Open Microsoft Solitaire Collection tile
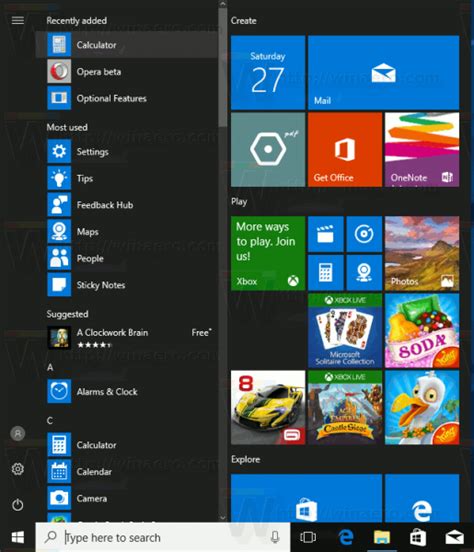The height and width of the screenshot is (552, 474). [345, 331]
